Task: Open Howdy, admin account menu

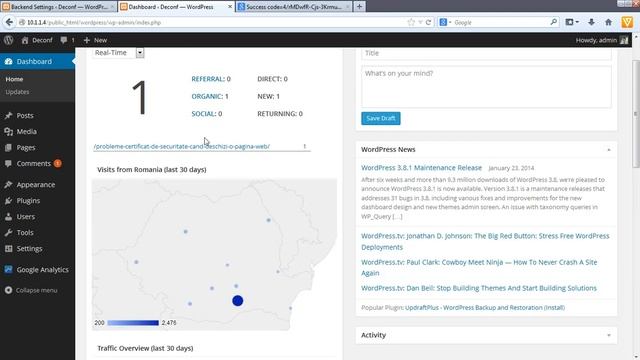Action: tap(602, 40)
